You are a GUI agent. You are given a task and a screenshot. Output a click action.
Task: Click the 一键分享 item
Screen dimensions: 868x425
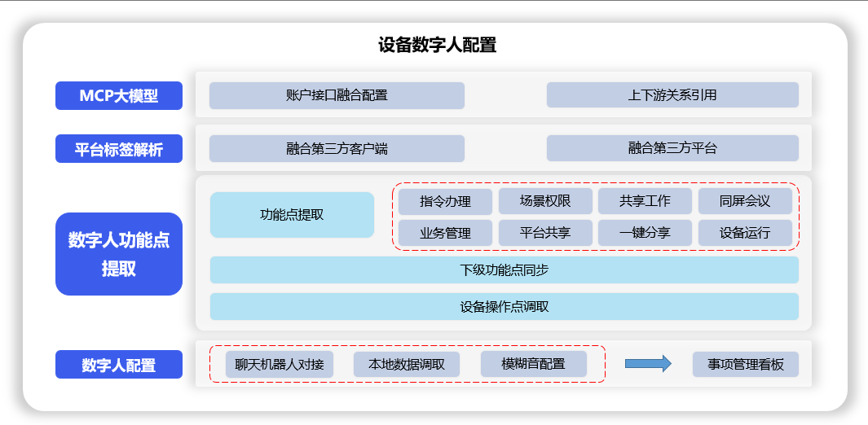coord(645,233)
